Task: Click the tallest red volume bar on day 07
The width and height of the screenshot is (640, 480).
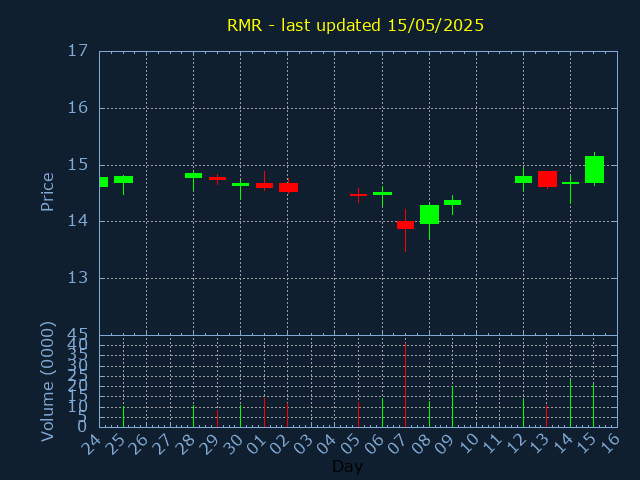Action: (405, 385)
